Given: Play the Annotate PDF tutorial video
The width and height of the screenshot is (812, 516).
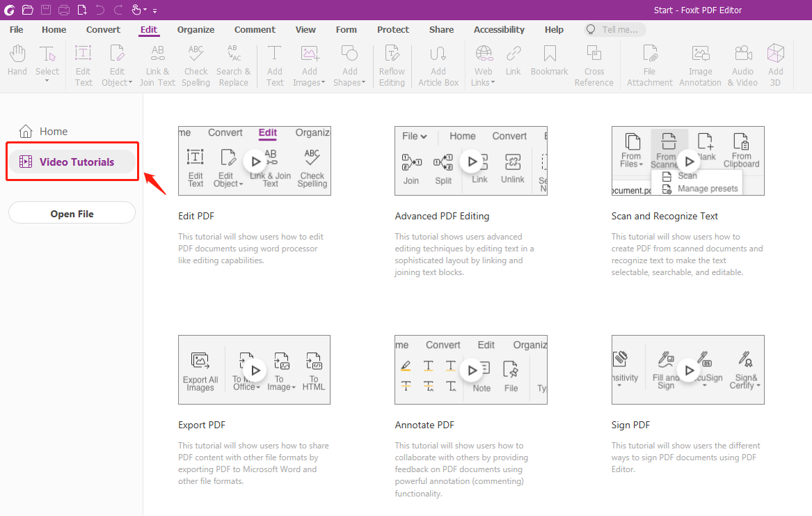Looking at the screenshot, I should click(471, 370).
